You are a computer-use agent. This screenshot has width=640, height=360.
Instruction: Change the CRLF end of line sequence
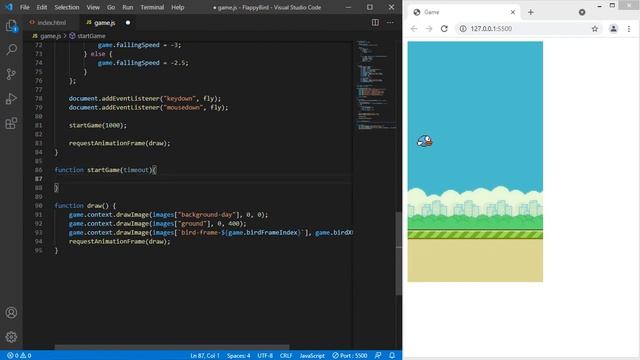point(286,356)
